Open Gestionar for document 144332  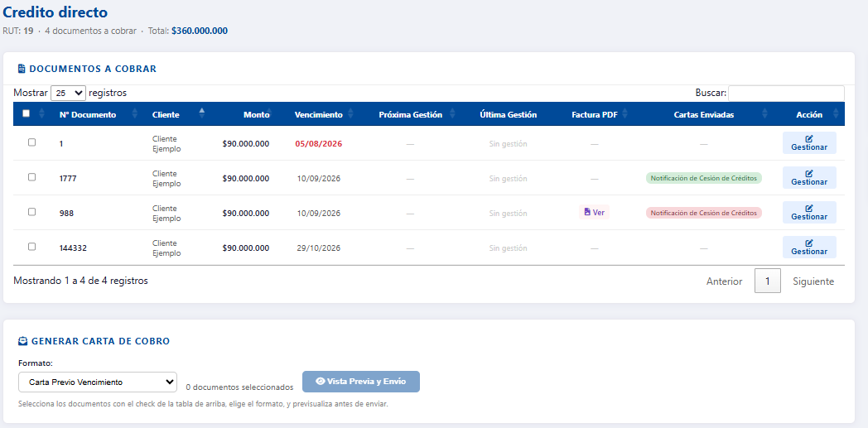[x=808, y=248]
